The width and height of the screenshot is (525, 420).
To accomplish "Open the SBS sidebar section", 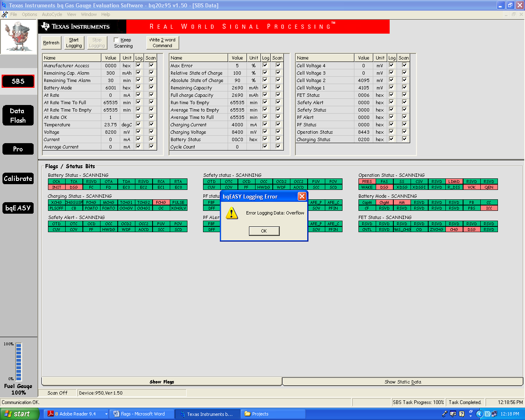I will point(18,81).
